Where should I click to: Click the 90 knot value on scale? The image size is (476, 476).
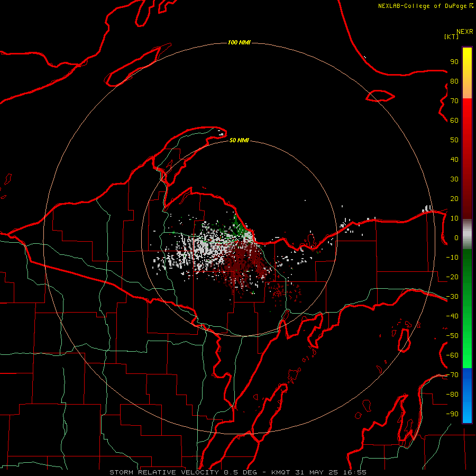[454, 62]
